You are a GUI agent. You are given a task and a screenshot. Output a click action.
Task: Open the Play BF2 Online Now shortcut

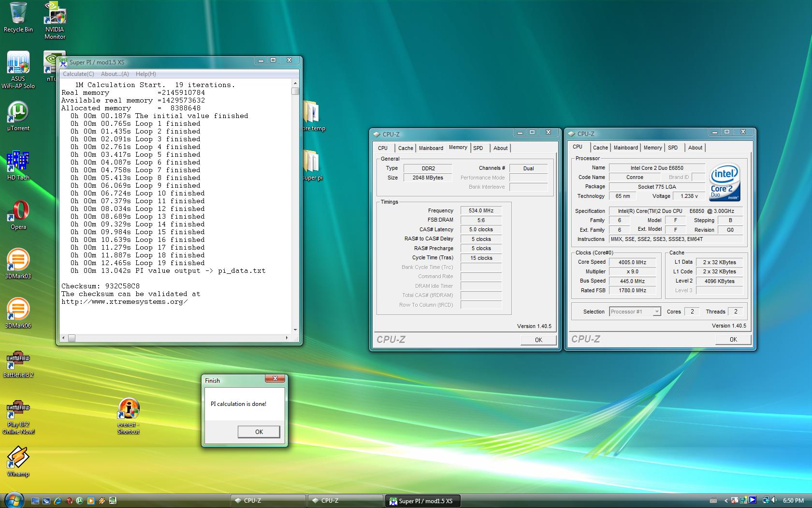click(18, 417)
